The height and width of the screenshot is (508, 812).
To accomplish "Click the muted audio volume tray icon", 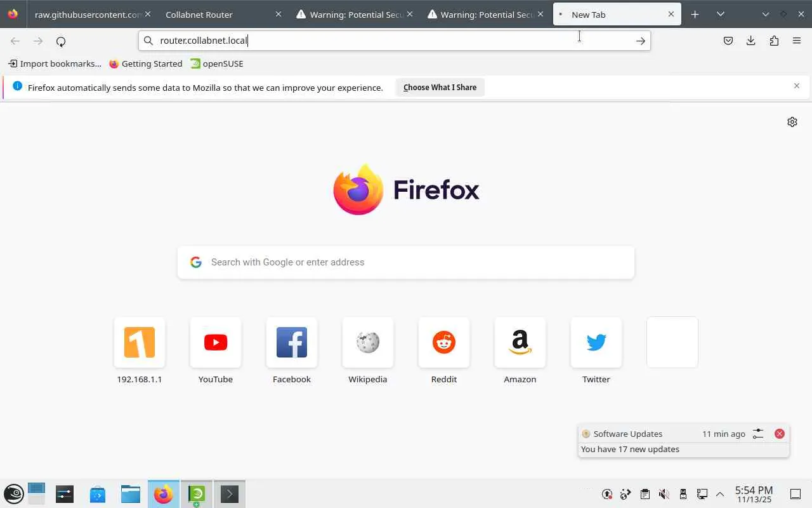I will click(664, 494).
